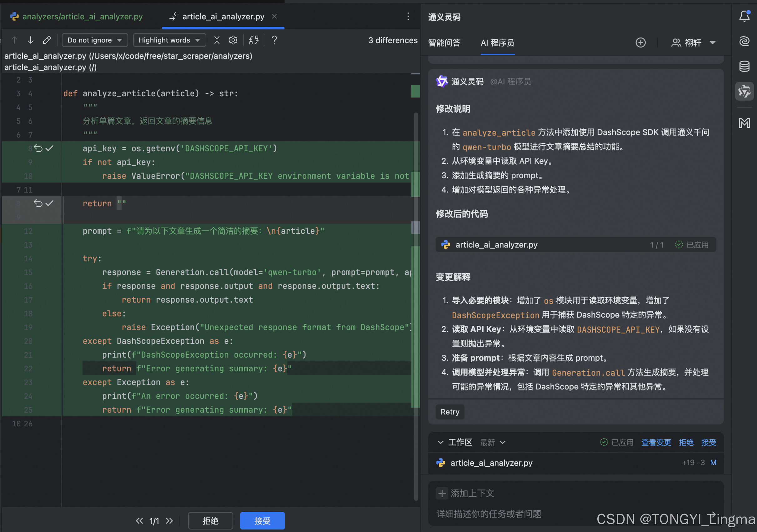Revert change arrow on return line
The width and height of the screenshot is (757, 532).
38,203
